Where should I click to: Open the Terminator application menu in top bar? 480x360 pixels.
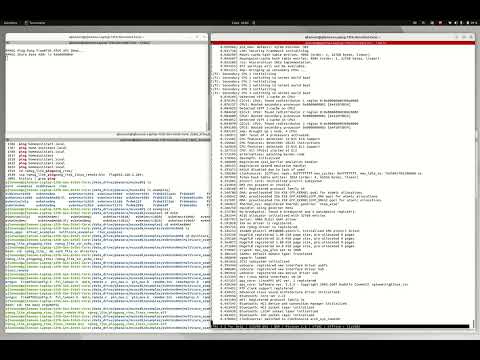coord(35,23)
